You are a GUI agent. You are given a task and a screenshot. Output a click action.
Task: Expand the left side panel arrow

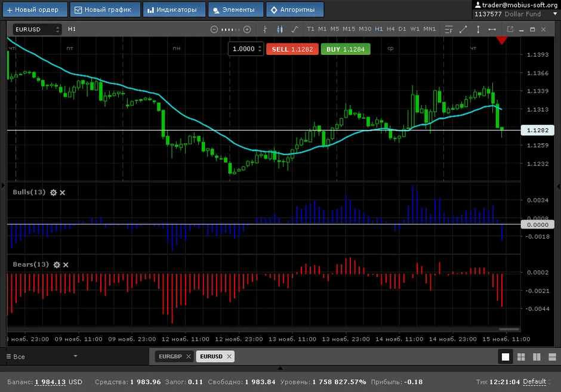pos(3,186)
